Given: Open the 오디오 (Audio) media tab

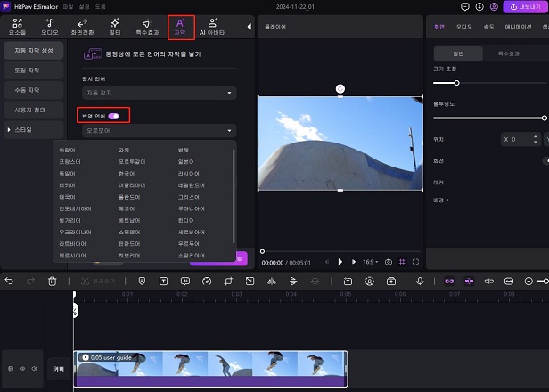Looking at the screenshot, I should pyautogui.click(x=48, y=26).
